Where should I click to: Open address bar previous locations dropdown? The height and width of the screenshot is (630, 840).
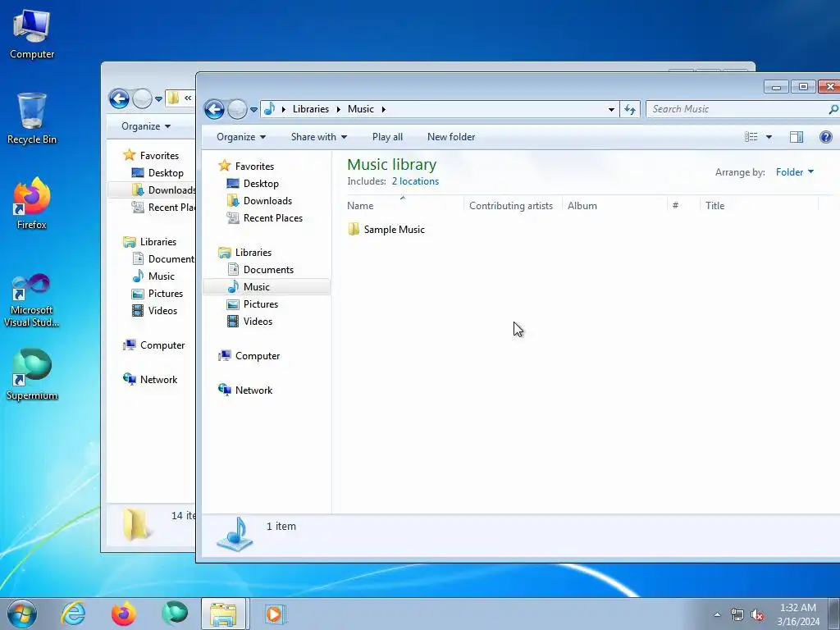pyautogui.click(x=611, y=109)
